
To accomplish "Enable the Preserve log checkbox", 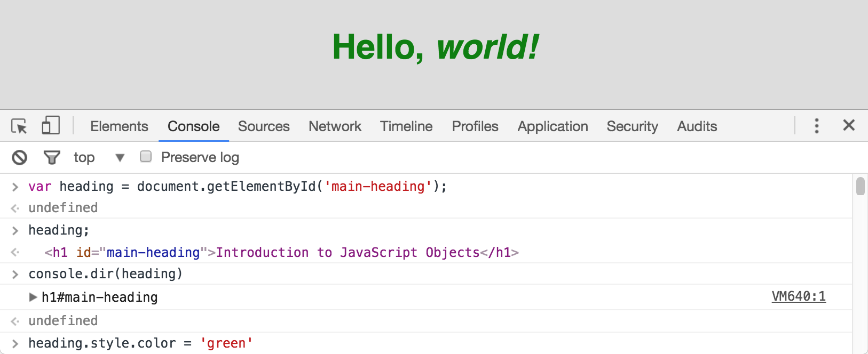I will click(x=146, y=157).
